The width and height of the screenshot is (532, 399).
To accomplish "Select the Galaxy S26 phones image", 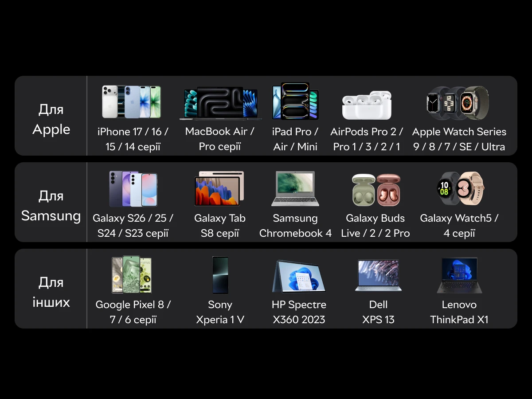I will pos(133,189).
